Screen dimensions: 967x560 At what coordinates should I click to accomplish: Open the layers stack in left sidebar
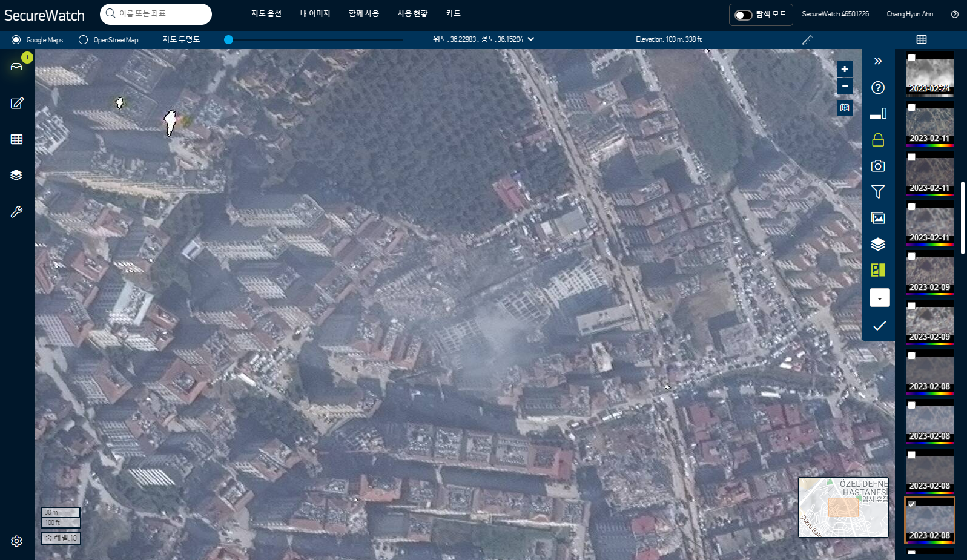pos(16,175)
